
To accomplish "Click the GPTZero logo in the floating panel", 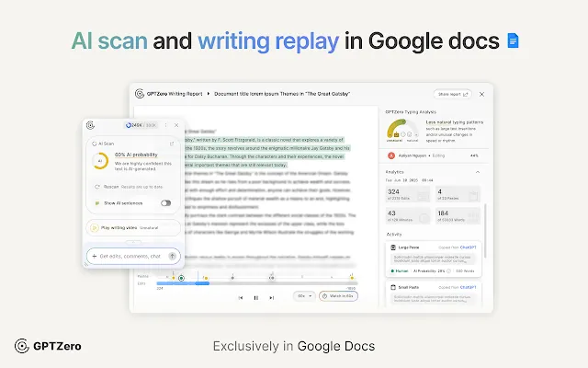I will pyautogui.click(x=90, y=125).
